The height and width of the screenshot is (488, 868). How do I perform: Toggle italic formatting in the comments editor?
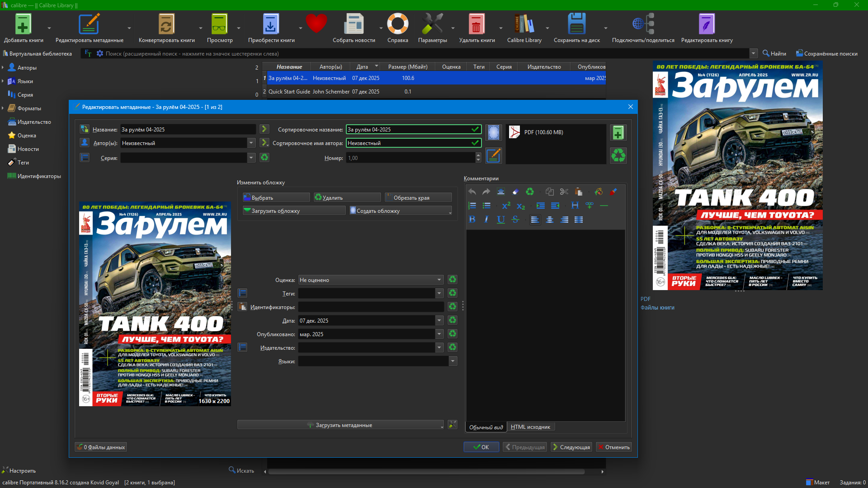click(486, 220)
